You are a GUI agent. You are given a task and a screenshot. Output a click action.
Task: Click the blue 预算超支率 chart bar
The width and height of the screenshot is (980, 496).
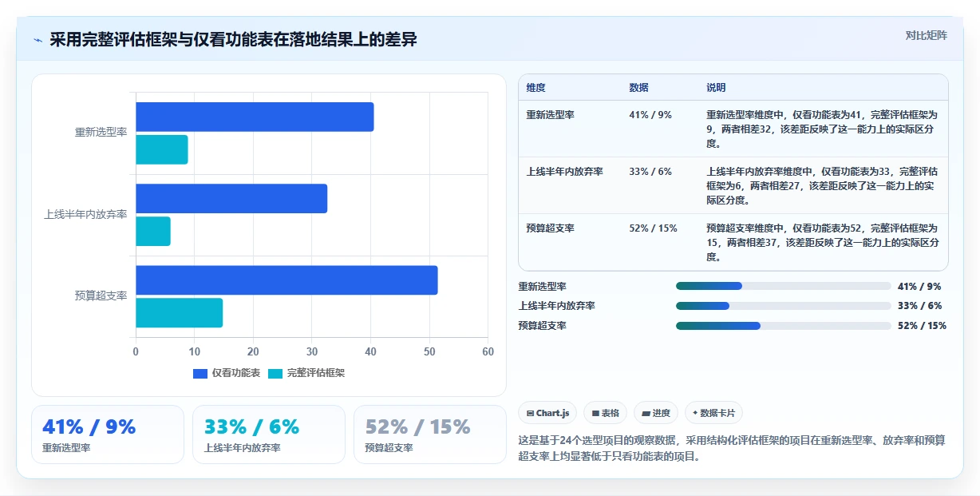click(x=286, y=280)
